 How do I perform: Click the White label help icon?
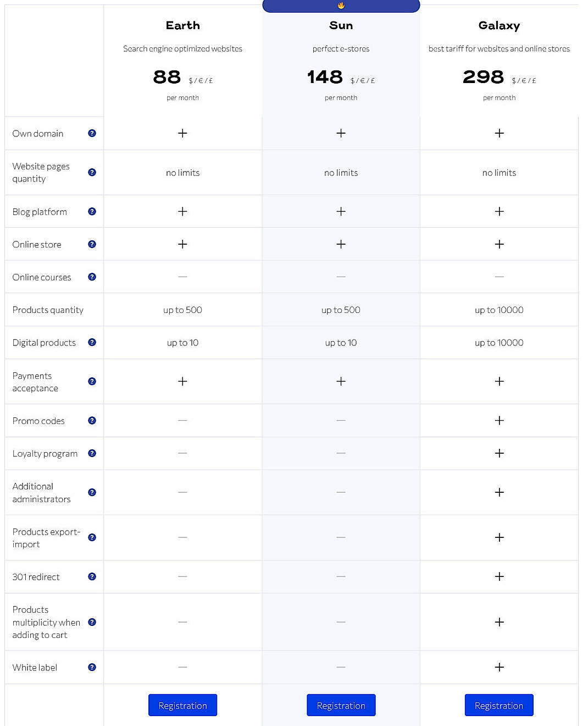click(x=92, y=667)
